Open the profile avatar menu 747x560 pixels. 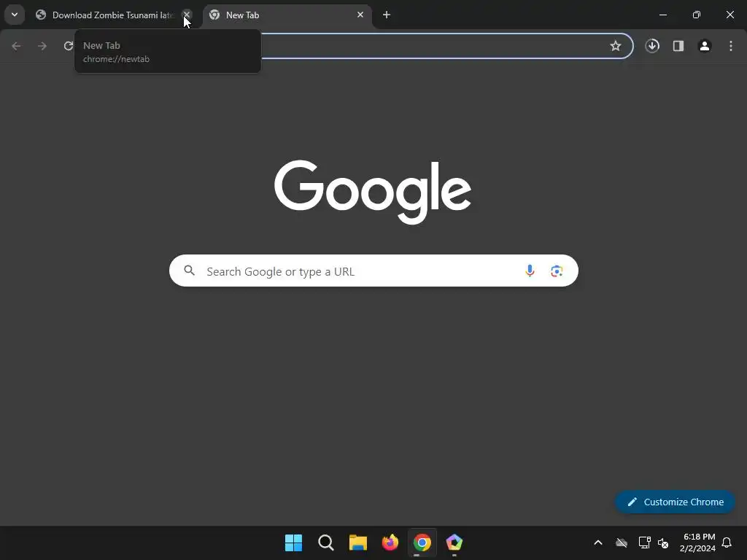pos(705,46)
